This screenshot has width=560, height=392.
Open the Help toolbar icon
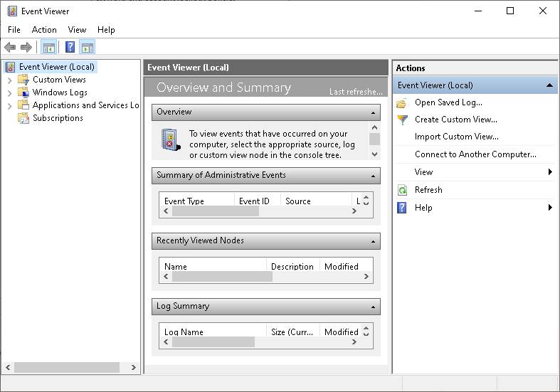tap(70, 47)
